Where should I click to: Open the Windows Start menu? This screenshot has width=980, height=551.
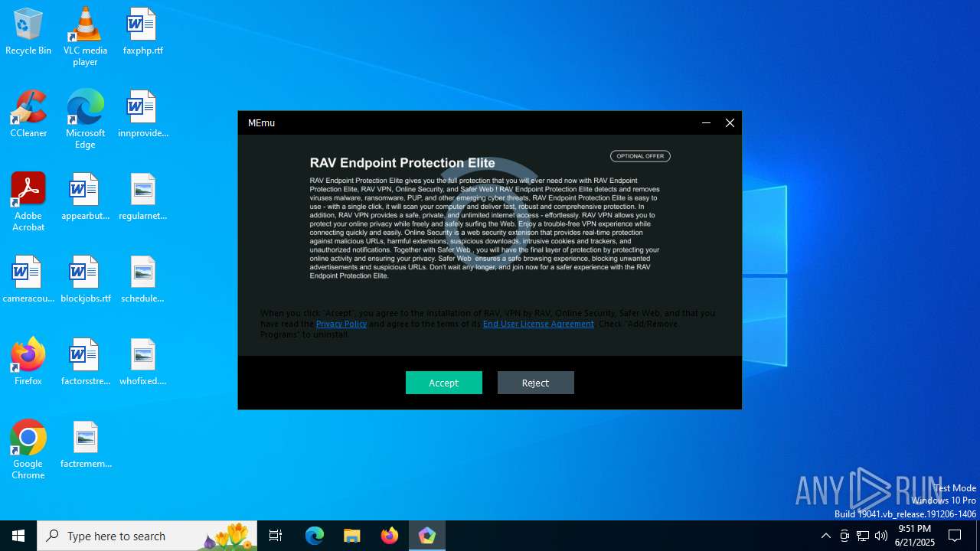tap(18, 536)
